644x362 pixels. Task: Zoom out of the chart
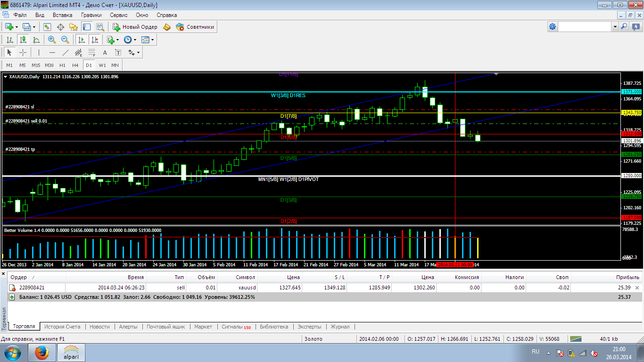click(x=65, y=40)
